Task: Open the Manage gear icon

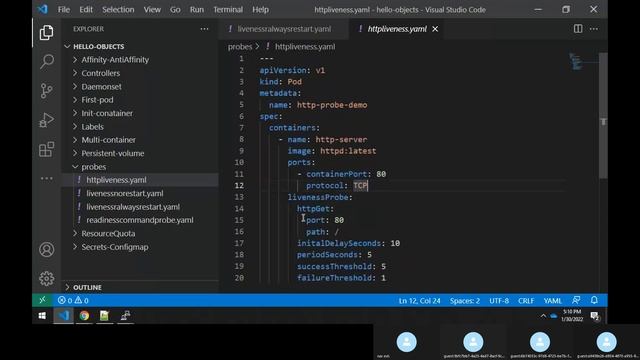Action: (47, 278)
